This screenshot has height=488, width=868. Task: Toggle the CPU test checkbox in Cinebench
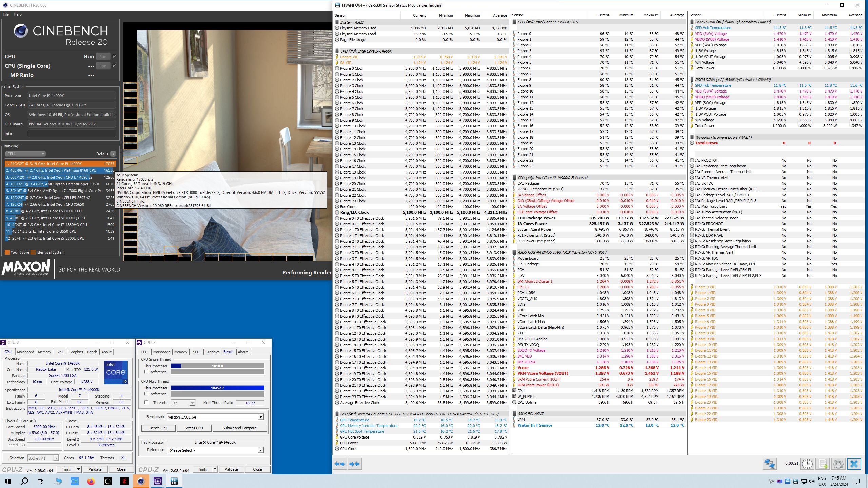114,56
